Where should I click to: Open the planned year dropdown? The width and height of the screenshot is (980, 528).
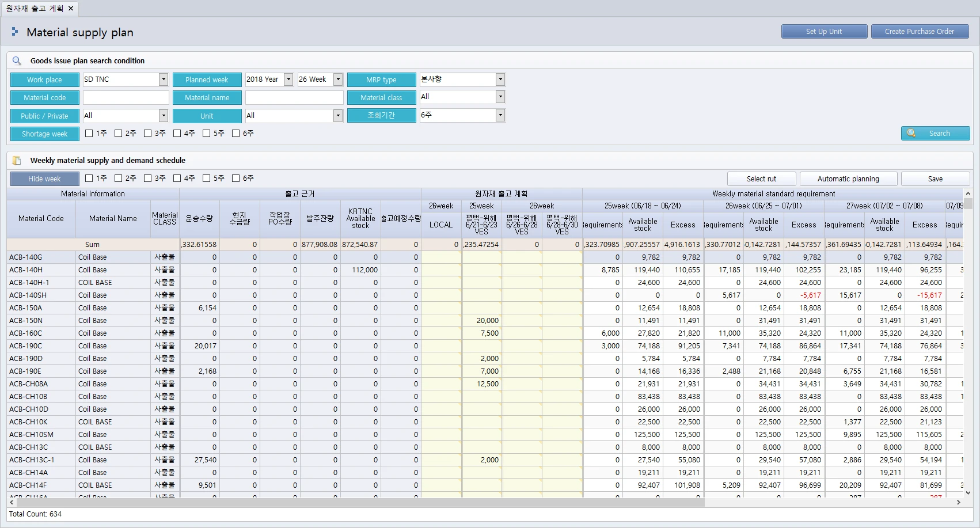288,79
